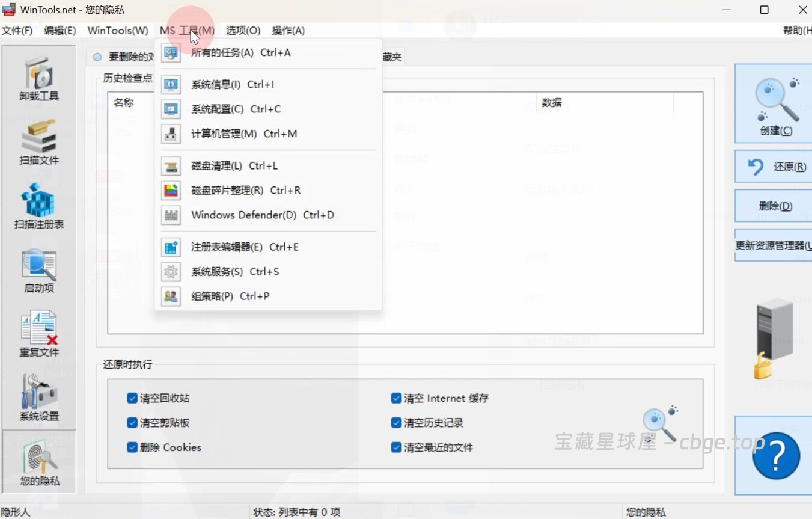Click the 组策略 users icon
The image size is (812, 519).
click(171, 296)
